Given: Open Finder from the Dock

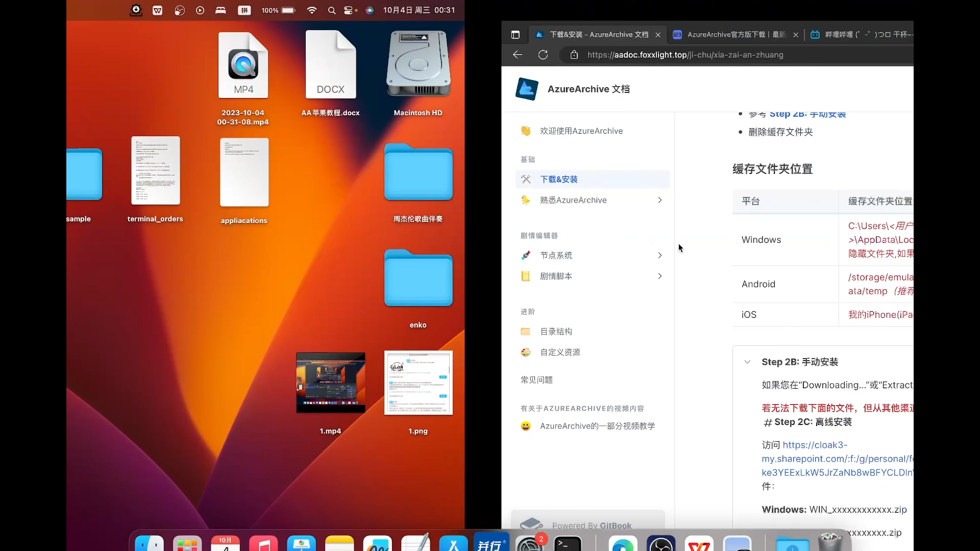Looking at the screenshot, I should [150, 543].
